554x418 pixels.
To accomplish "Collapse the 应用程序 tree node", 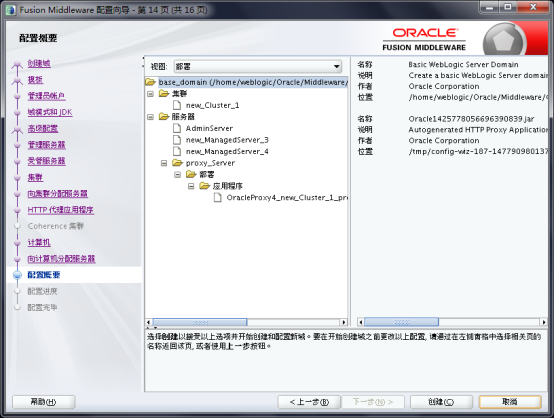I will tap(191, 186).
